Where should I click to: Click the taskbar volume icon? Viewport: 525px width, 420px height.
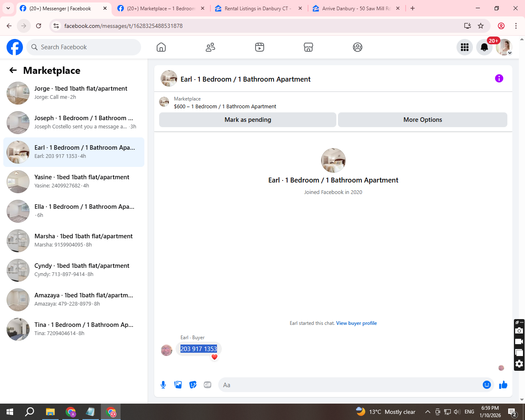(457, 412)
